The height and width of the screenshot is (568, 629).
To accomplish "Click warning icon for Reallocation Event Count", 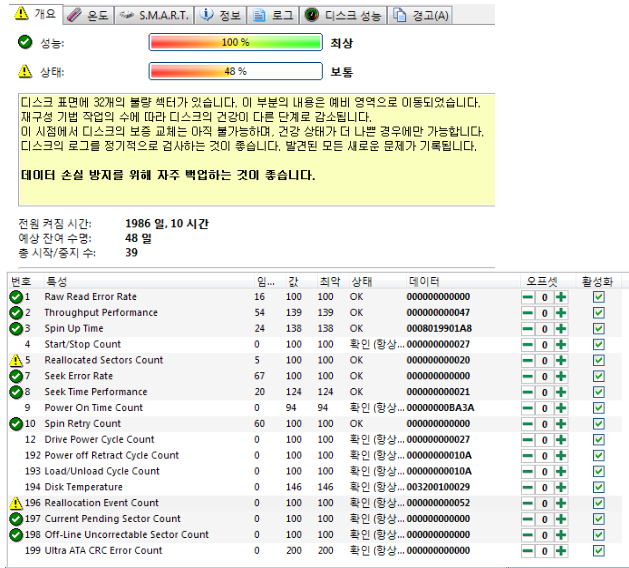I will pyautogui.click(x=16, y=503).
